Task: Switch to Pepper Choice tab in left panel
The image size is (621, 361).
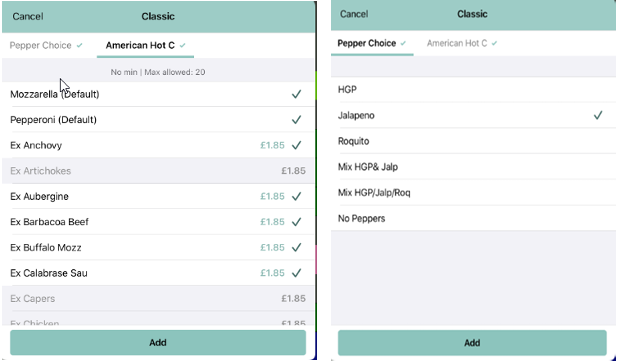Action: 46,46
